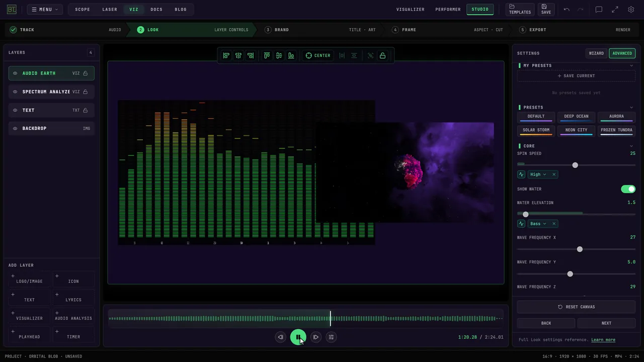644x362 pixels.
Task: Align layer to bottom edge icon
Action: click(x=291, y=55)
